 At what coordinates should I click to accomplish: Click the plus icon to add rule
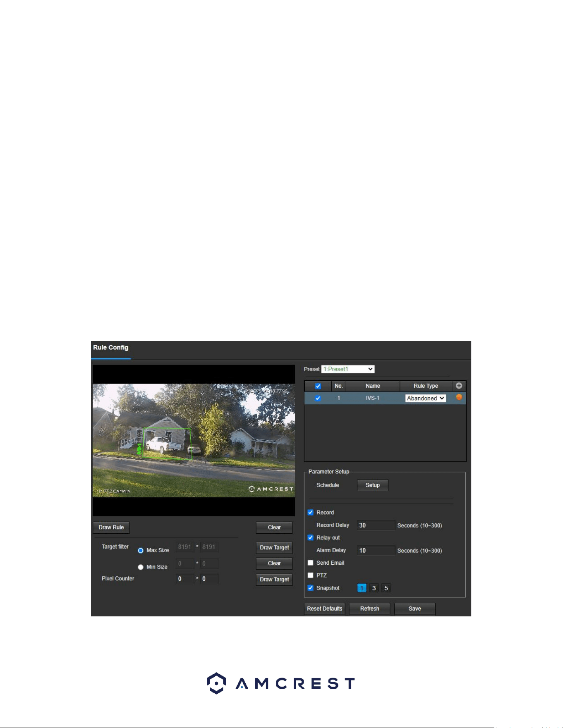tap(459, 386)
